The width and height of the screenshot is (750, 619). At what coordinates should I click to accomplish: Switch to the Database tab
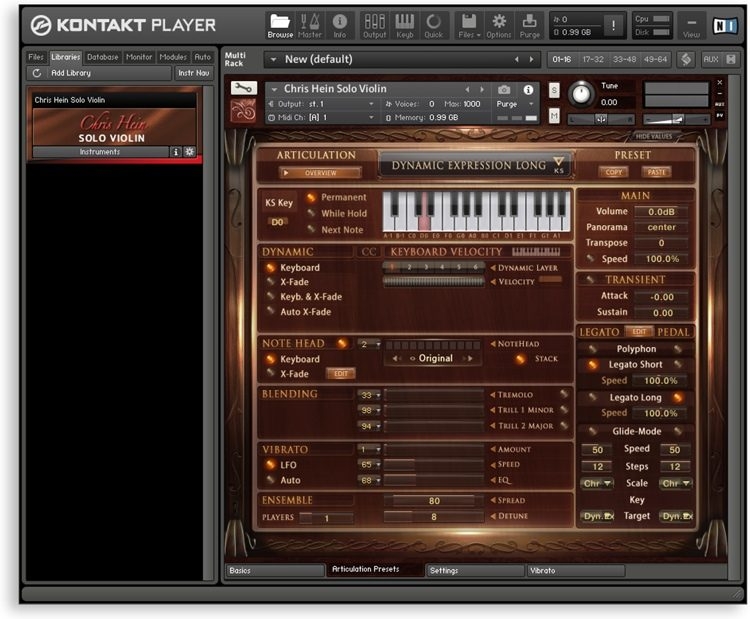click(102, 57)
